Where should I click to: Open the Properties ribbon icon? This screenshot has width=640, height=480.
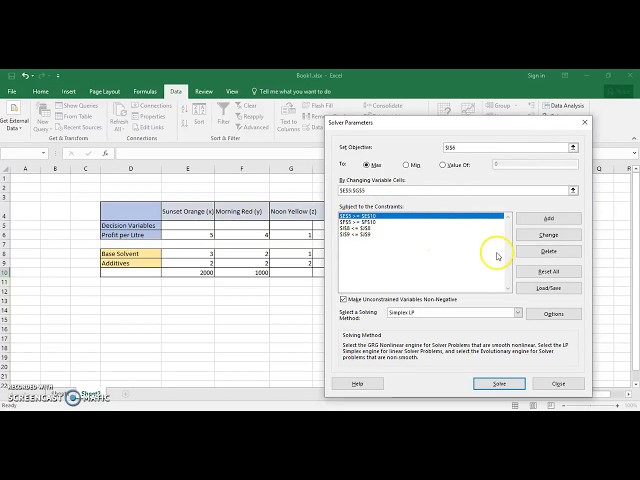135,116
